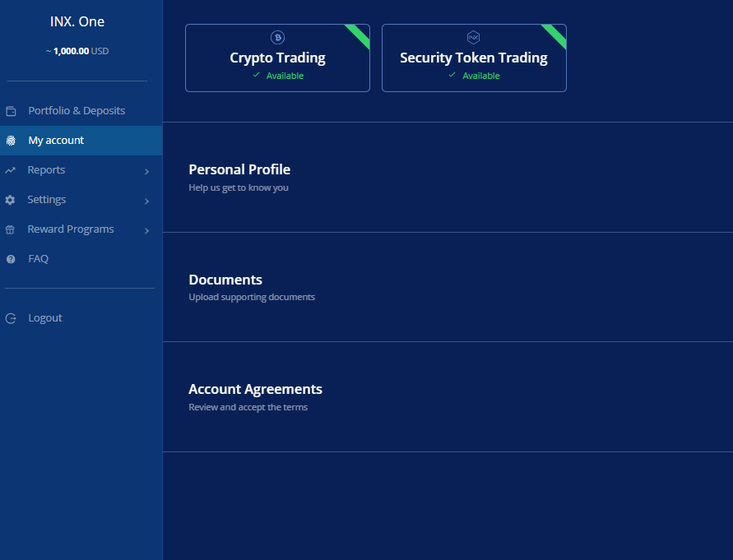Click the gear icon beside Settings
This screenshot has width=733, height=560.
point(11,200)
